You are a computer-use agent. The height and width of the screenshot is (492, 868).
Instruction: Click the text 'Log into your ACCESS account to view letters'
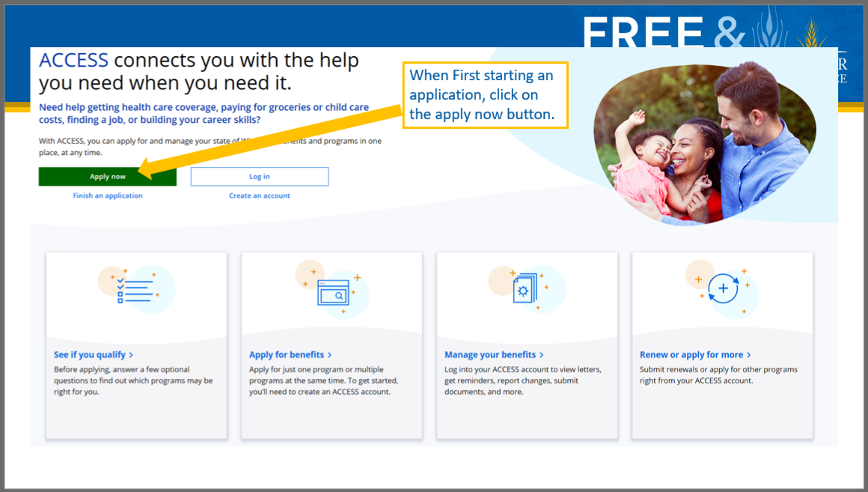522,369
